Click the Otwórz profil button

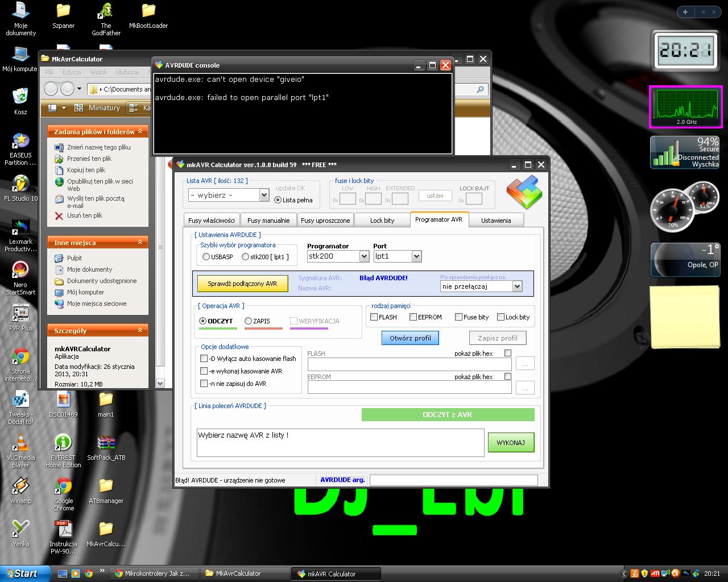410,338
